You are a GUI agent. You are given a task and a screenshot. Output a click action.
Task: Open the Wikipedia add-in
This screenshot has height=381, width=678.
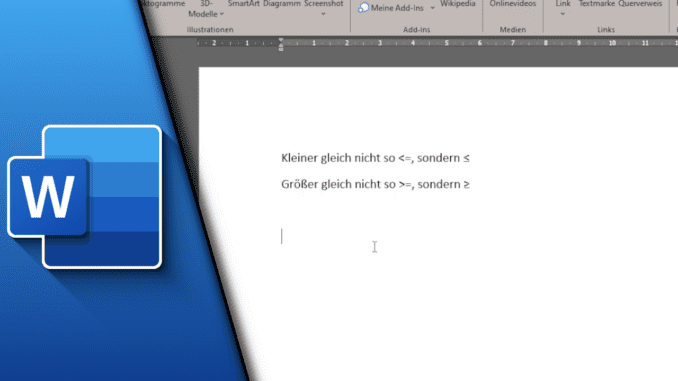click(x=457, y=4)
